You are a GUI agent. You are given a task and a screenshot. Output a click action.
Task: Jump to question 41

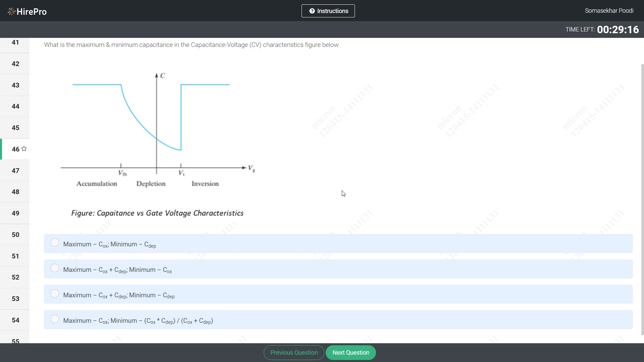pyautogui.click(x=15, y=43)
